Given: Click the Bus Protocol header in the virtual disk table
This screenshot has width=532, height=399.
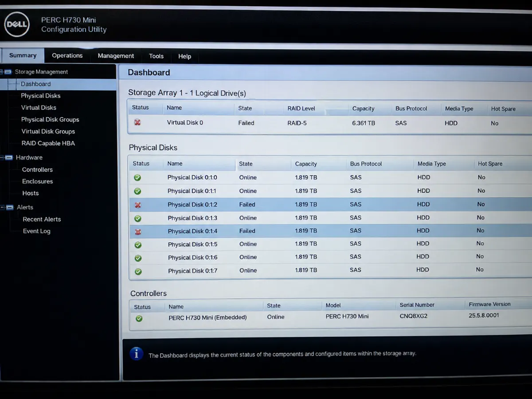Looking at the screenshot, I should (411, 109).
